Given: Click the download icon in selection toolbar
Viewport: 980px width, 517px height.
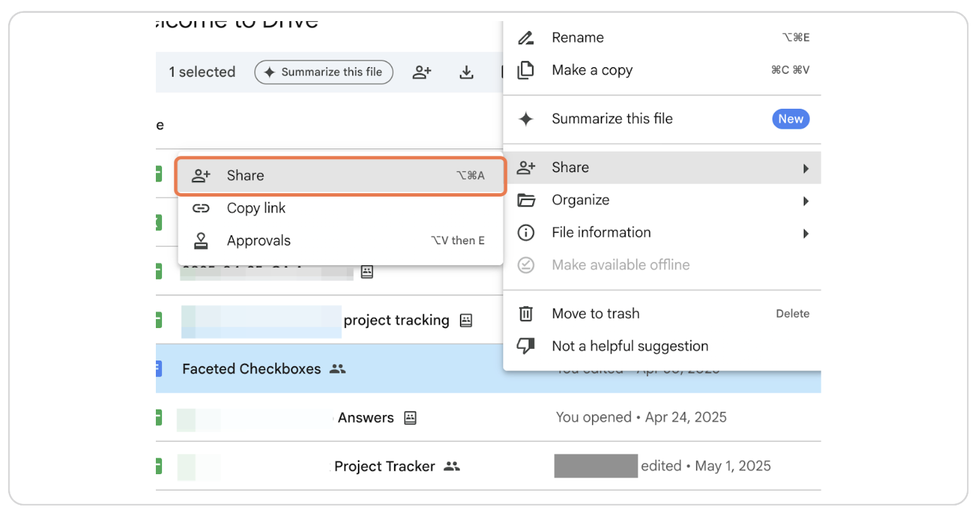Looking at the screenshot, I should pos(466,72).
